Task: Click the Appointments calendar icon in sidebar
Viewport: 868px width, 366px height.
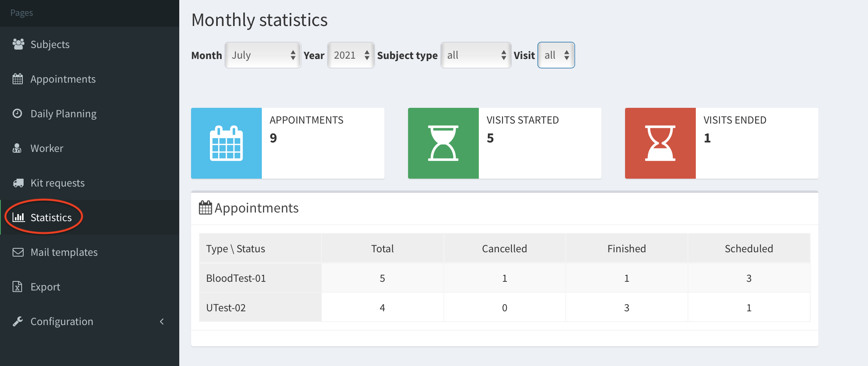Action: coord(18,79)
